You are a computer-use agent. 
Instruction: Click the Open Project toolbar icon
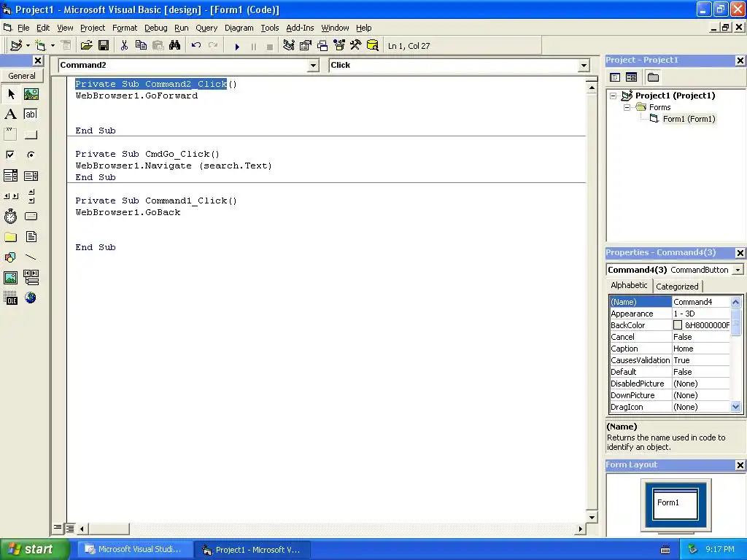(86, 46)
